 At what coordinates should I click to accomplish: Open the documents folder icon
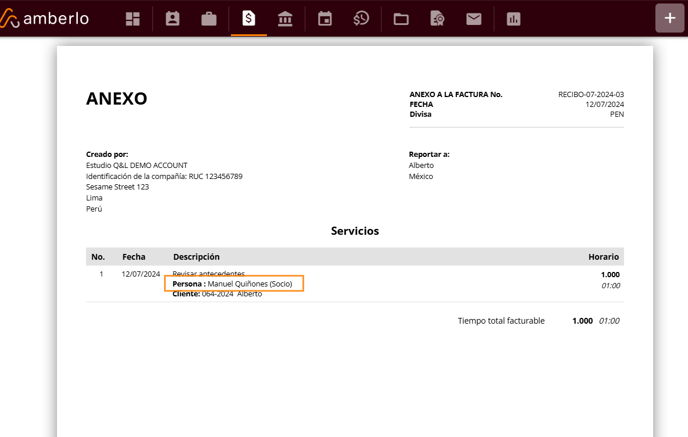tap(401, 19)
